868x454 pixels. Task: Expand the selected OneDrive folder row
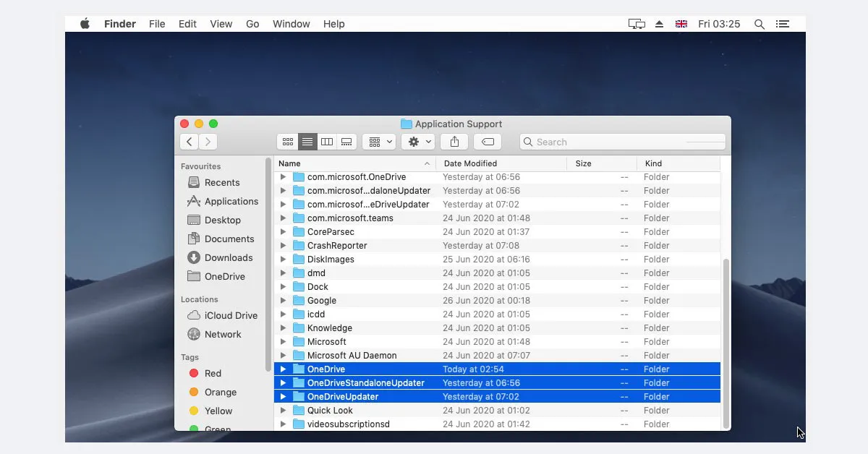pos(284,369)
